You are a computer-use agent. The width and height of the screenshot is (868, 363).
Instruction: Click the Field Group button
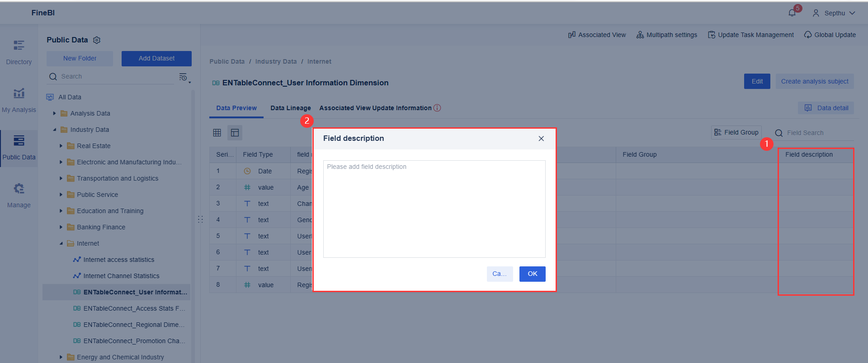pos(736,132)
